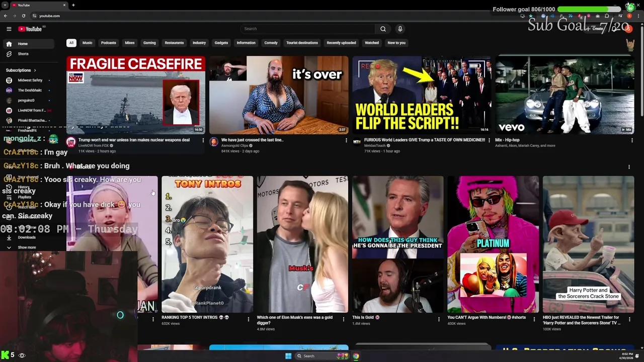Bookmark this page with the star

(530, 16)
